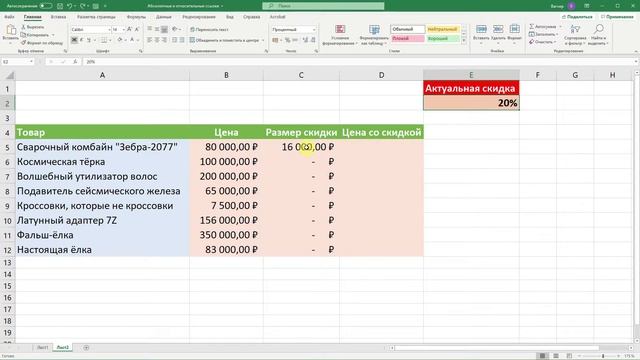Screen dimensions: 640x360
Task: Switch to the Page Layout tab
Action: (96, 17)
